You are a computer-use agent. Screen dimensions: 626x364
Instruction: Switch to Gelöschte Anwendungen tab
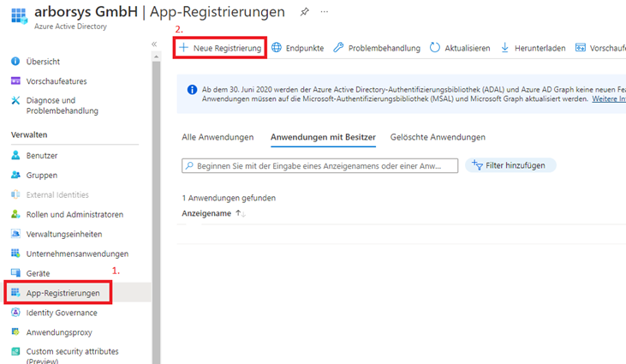click(x=438, y=137)
